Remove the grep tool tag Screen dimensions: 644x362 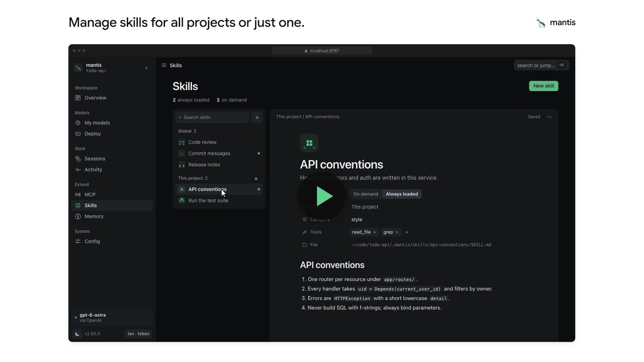click(x=397, y=232)
